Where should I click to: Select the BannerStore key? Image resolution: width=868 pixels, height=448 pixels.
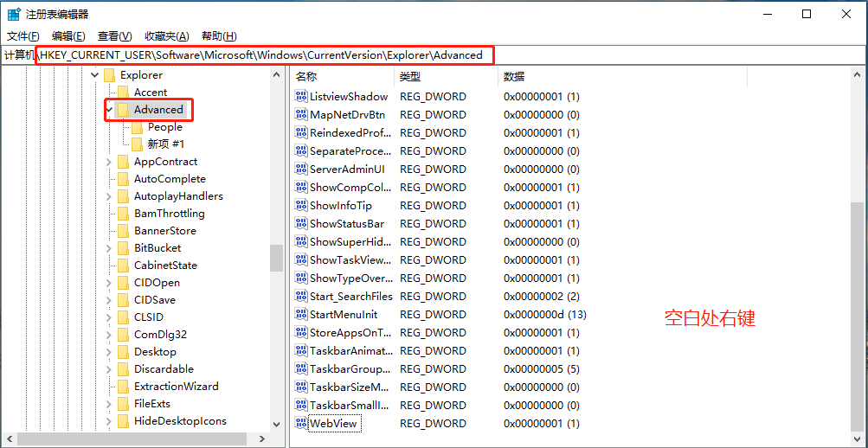[165, 231]
